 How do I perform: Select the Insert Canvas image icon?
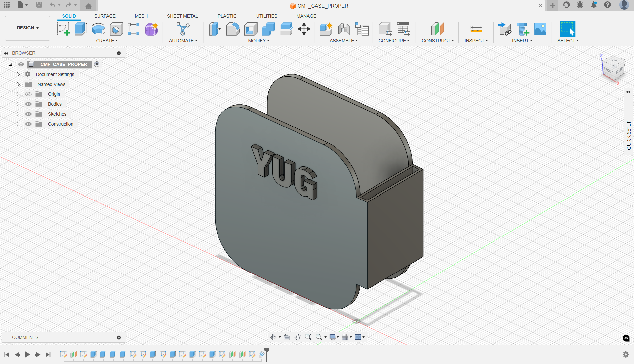click(540, 29)
